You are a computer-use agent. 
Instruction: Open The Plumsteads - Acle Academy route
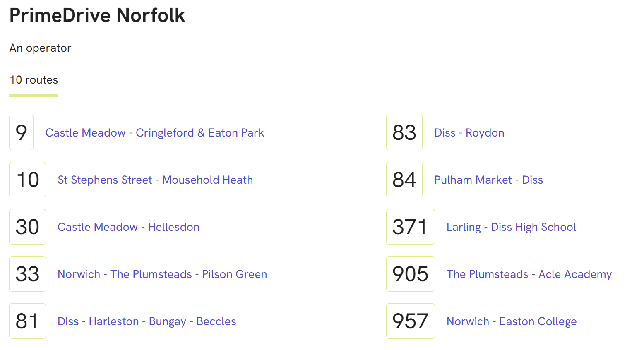click(x=529, y=274)
